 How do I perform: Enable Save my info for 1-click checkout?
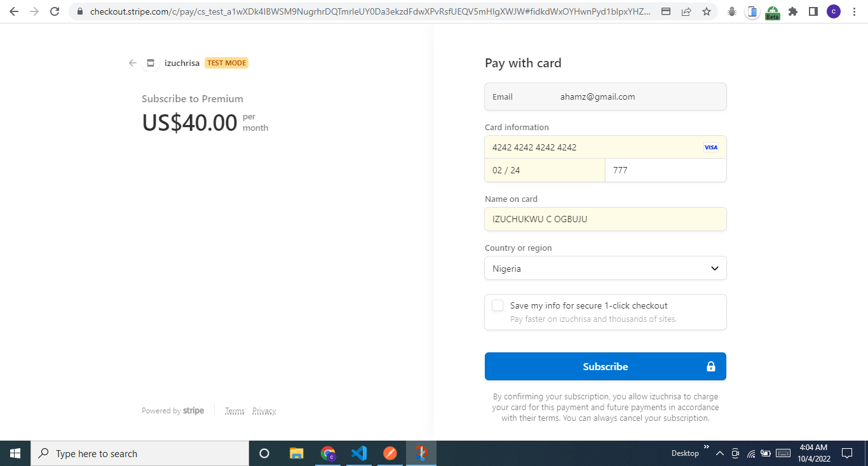498,305
